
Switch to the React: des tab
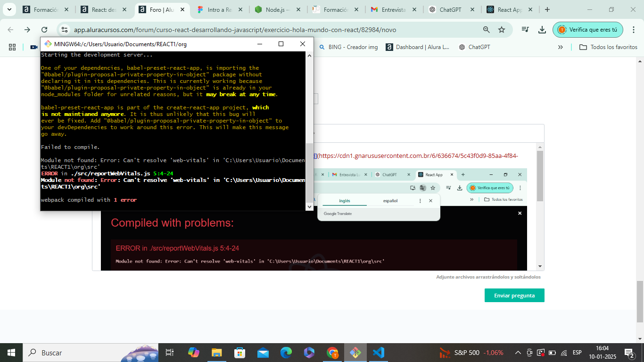[x=104, y=9]
